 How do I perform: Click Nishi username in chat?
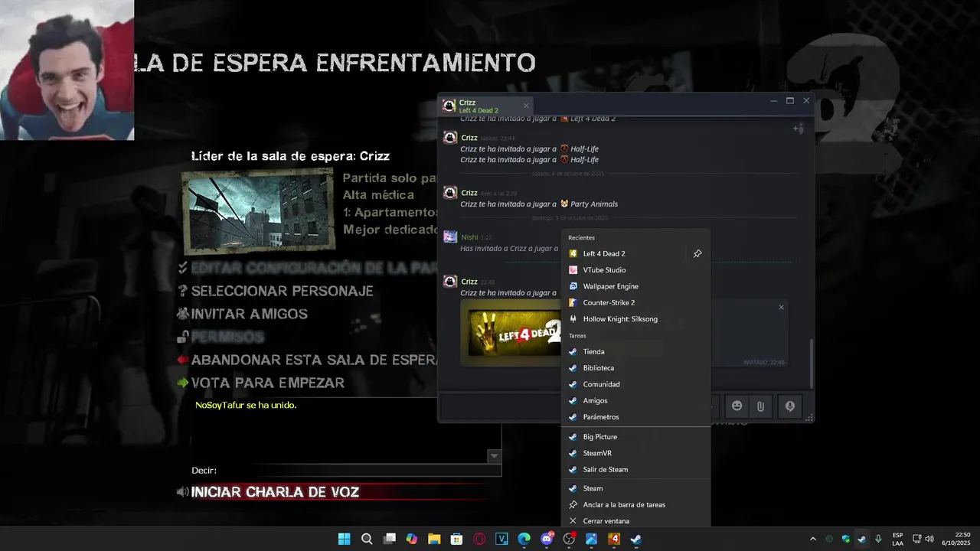[469, 237]
